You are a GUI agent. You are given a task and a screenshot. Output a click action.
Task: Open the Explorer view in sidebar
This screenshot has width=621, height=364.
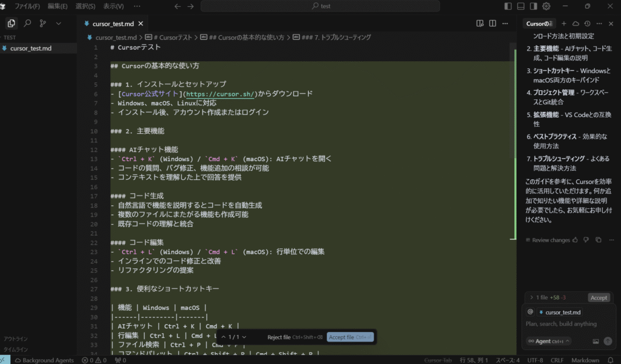(x=11, y=24)
